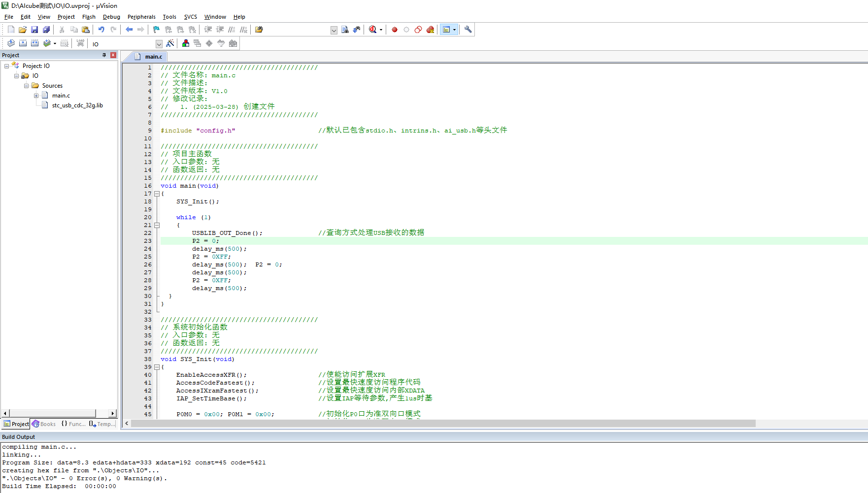868x493 pixels.
Task: Switch to the Templates panel tab
Action: coord(102,424)
